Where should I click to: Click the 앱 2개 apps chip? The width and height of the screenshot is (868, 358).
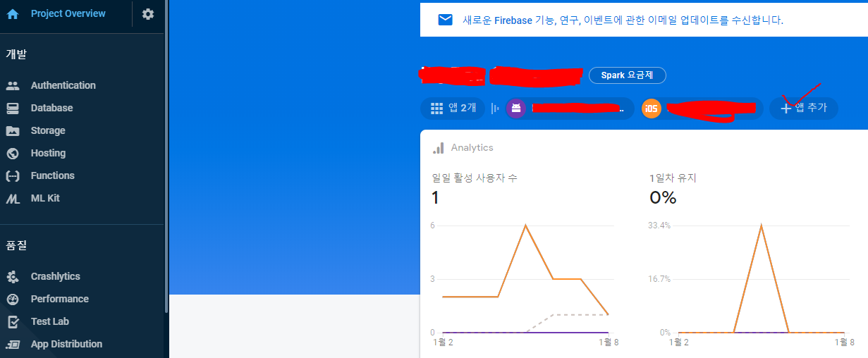[453, 109]
